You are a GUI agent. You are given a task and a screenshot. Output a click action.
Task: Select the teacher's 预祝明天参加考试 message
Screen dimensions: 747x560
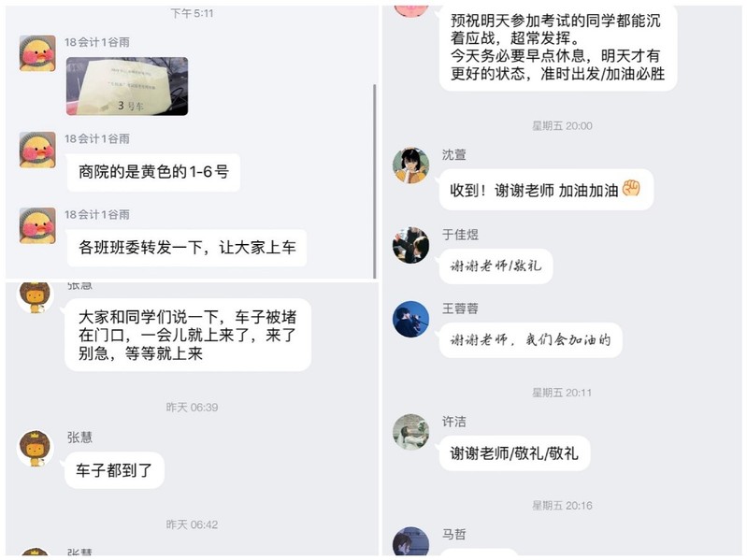click(x=558, y=48)
